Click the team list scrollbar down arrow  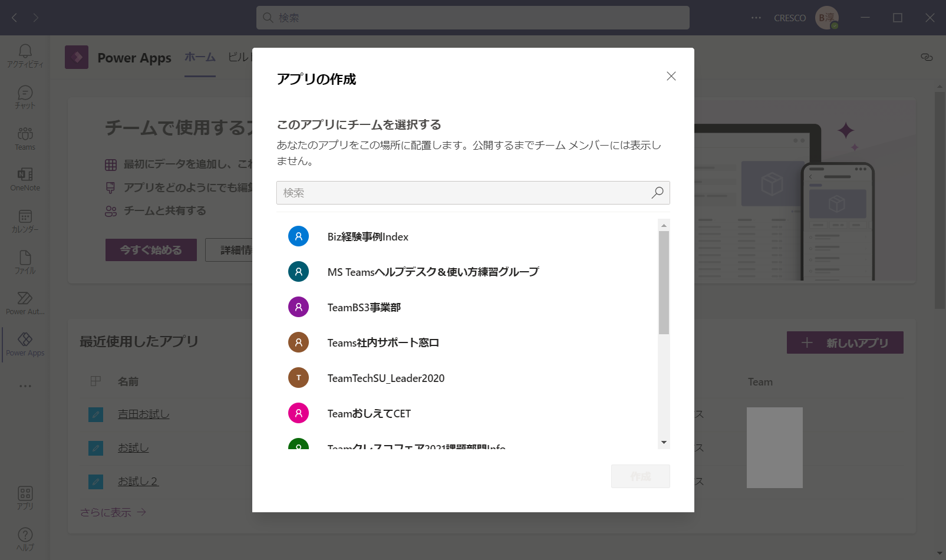pyautogui.click(x=664, y=443)
